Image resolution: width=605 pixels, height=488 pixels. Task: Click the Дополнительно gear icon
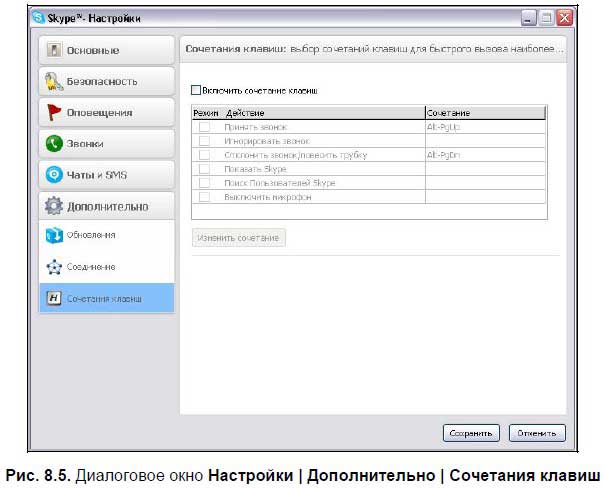click(x=56, y=207)
